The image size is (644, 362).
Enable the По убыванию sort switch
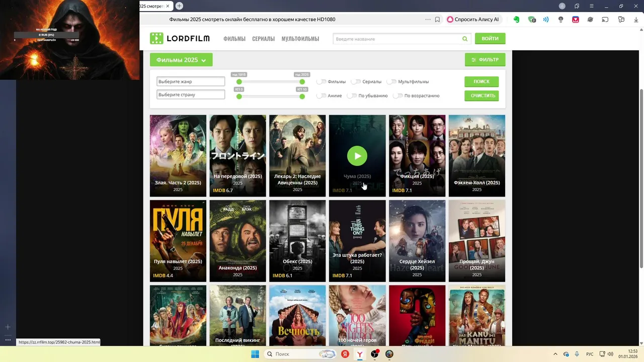tap(352, 96)
